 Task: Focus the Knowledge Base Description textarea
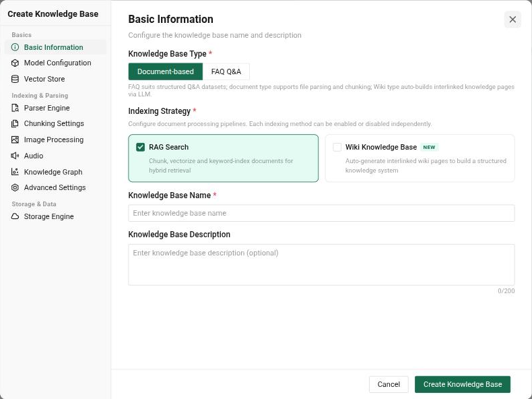[321, 265]
